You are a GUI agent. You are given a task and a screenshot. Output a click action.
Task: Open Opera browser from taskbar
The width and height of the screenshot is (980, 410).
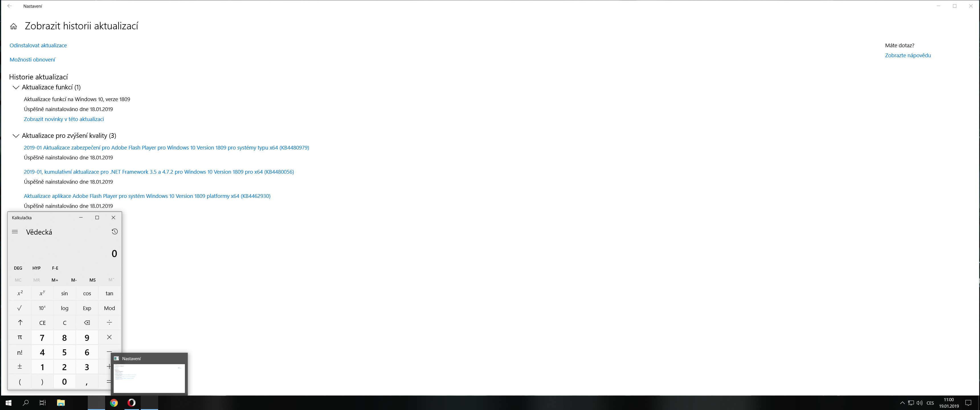[132, 403]
